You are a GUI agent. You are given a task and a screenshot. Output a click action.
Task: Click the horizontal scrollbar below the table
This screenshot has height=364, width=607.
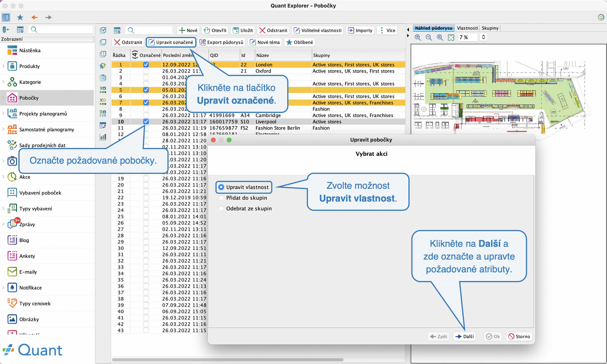[x=228, y=360]
